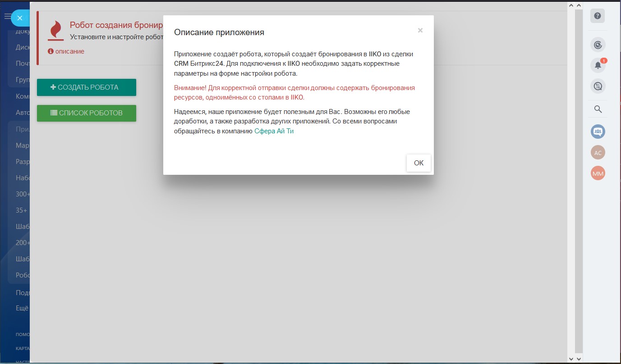Click the 'СОЗДАТЬ РОБОТА' button
Image resolution: width=621 pixels, height=364 pixels.
(x=87, y=87)
